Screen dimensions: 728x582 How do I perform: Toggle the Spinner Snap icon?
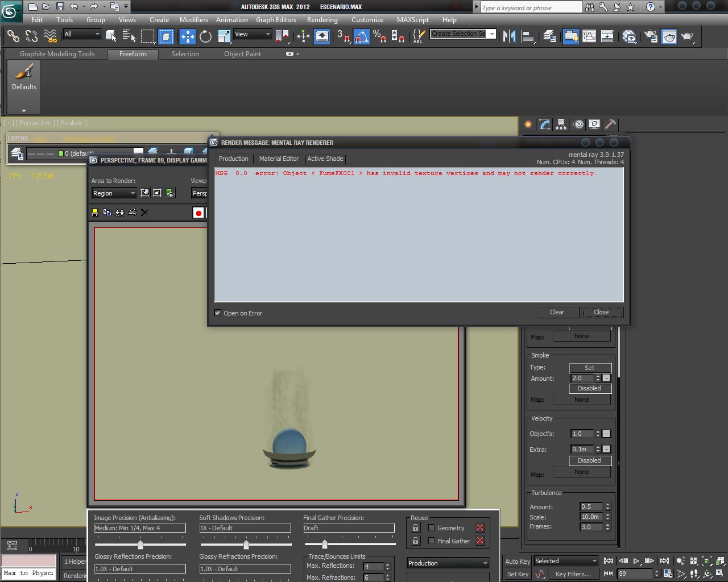click(398, 36)
